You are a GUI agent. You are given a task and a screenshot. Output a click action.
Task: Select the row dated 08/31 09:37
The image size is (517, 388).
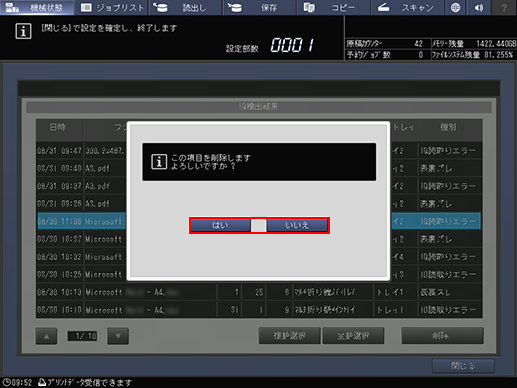(259, 186)
